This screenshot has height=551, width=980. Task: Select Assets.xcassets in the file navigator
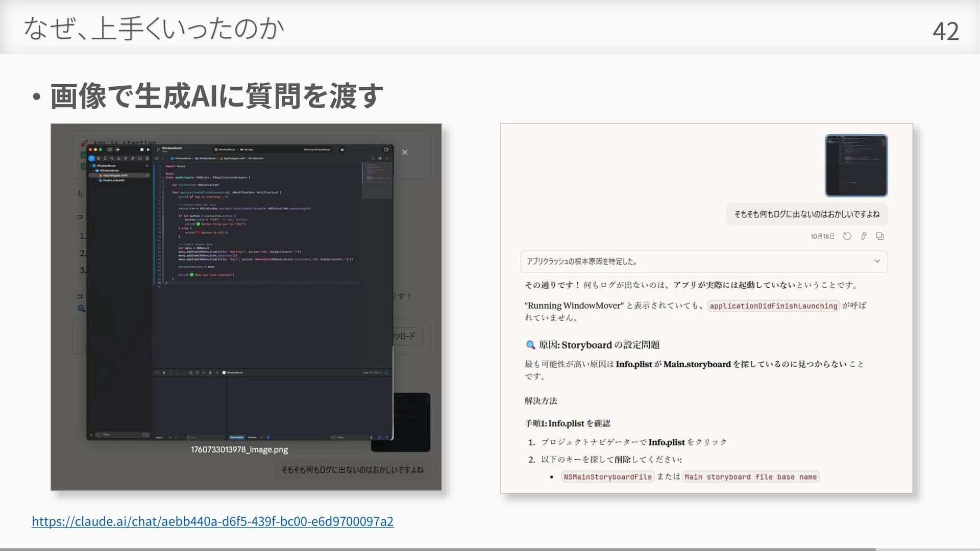pos(113,180)
